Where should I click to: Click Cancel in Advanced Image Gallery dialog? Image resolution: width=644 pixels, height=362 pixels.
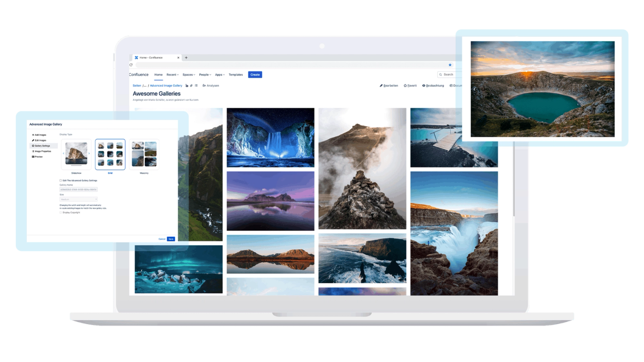[x=162, y=239]
